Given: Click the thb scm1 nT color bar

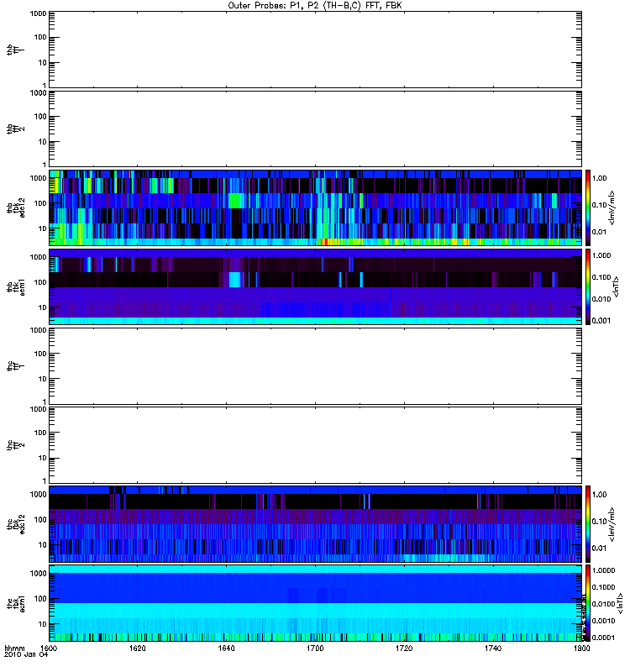Looking at the screenshot, I should pos(588,286).
